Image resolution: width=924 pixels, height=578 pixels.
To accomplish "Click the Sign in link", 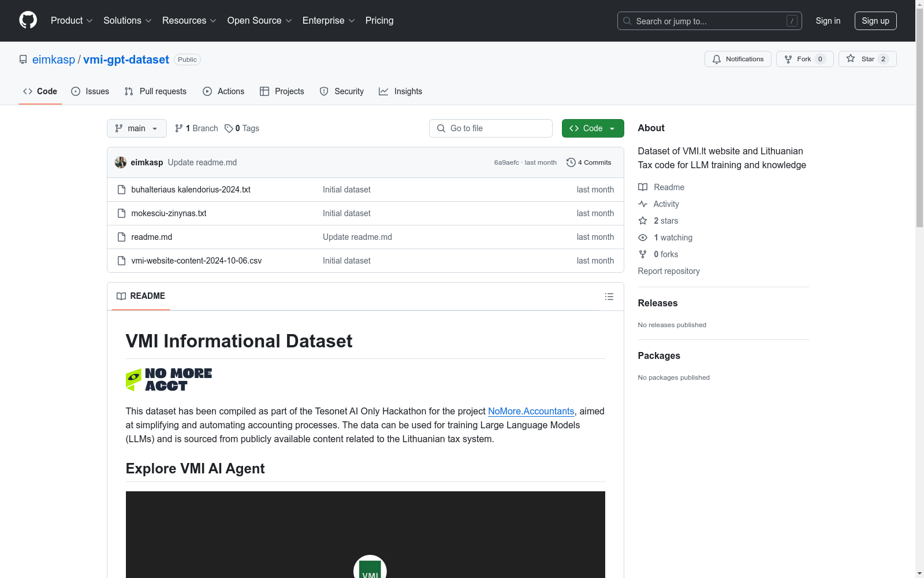I will pyautogui.click(x=828, y=21).
